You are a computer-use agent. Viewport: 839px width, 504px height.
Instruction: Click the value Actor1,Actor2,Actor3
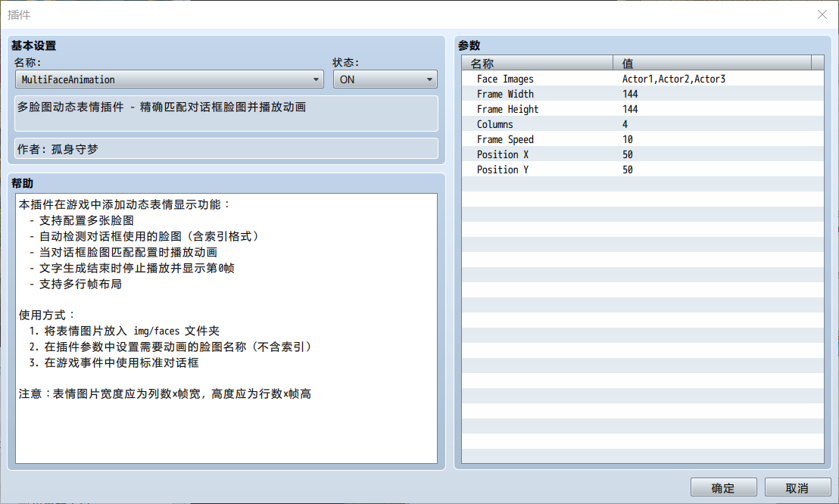pyautogui.click(x=674, y=79)
